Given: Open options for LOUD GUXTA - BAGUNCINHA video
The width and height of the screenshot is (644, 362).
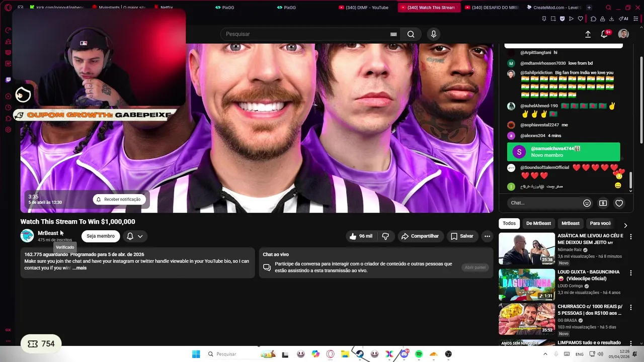Looking at the screenshot, I should coord(631,273).
